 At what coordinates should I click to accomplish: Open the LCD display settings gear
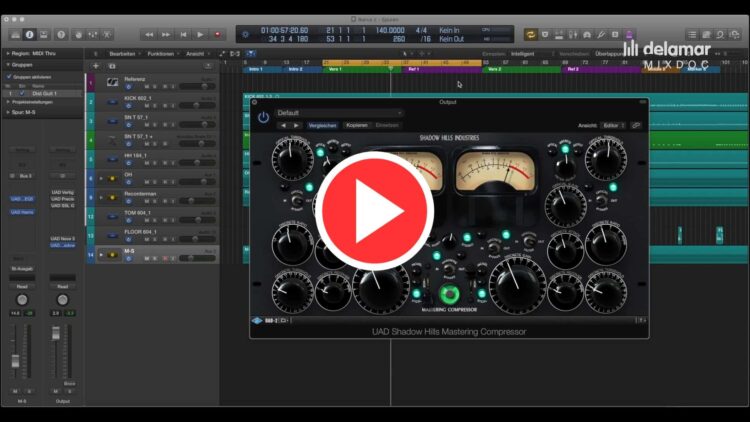point(246,34)
